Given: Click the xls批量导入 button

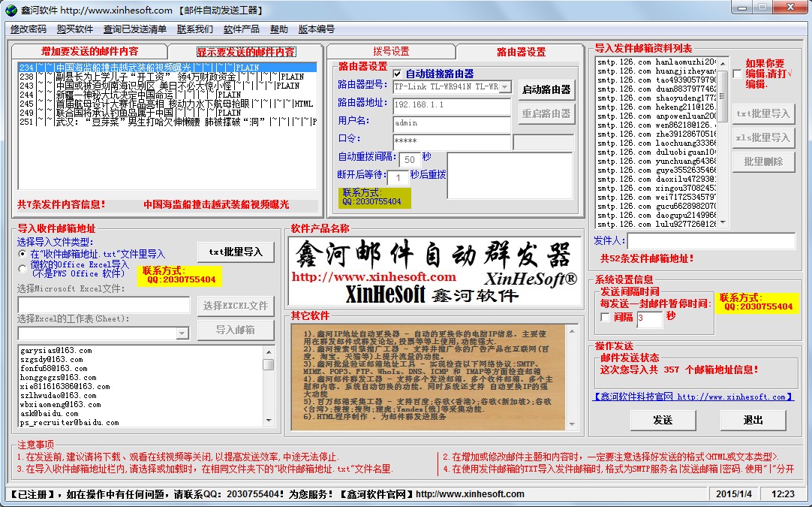Looking at the screenshot, I should click(x=762, y=137).
